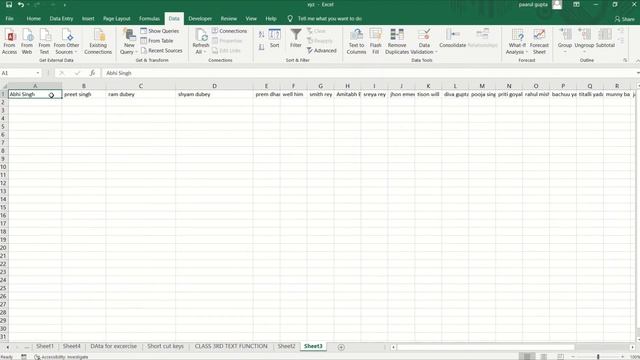The height and width of the screenshot is (360, 640).
Task: Switch to Normal view icon
Action: (x=527, y=357)
